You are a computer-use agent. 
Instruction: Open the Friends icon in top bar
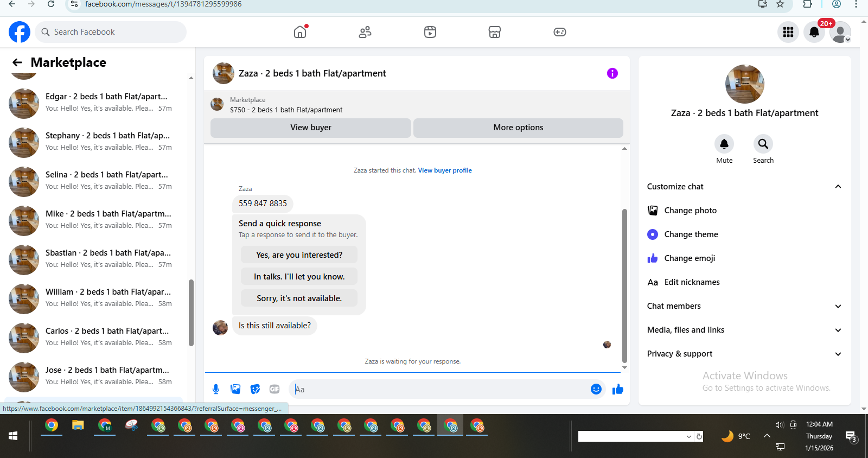pos(365,32)
